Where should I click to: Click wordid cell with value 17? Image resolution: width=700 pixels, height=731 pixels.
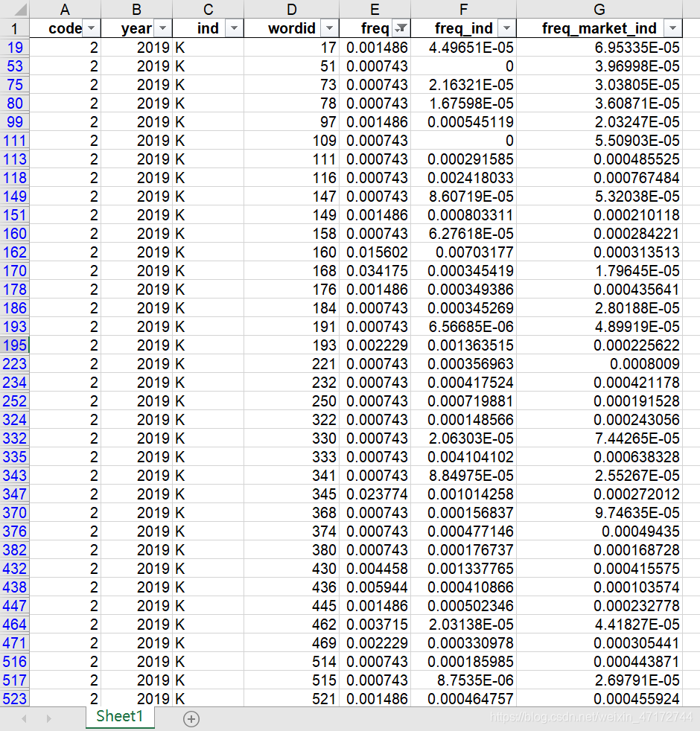point(291,48)
